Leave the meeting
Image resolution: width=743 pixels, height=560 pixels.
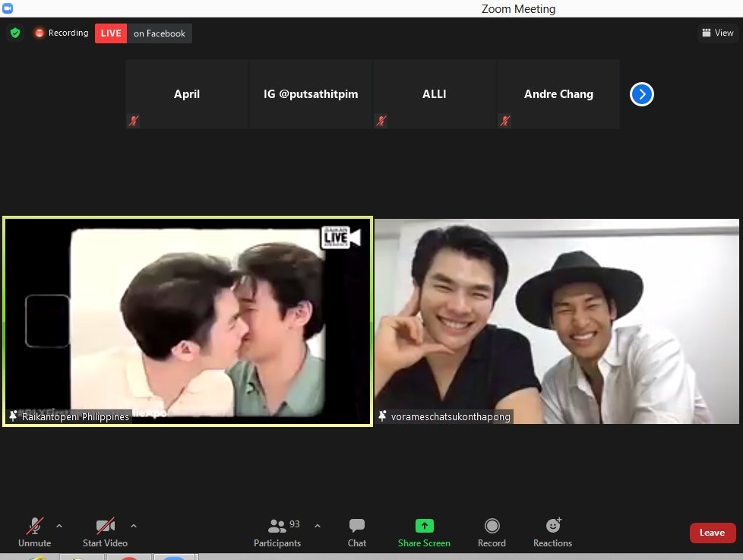point(713,533)
